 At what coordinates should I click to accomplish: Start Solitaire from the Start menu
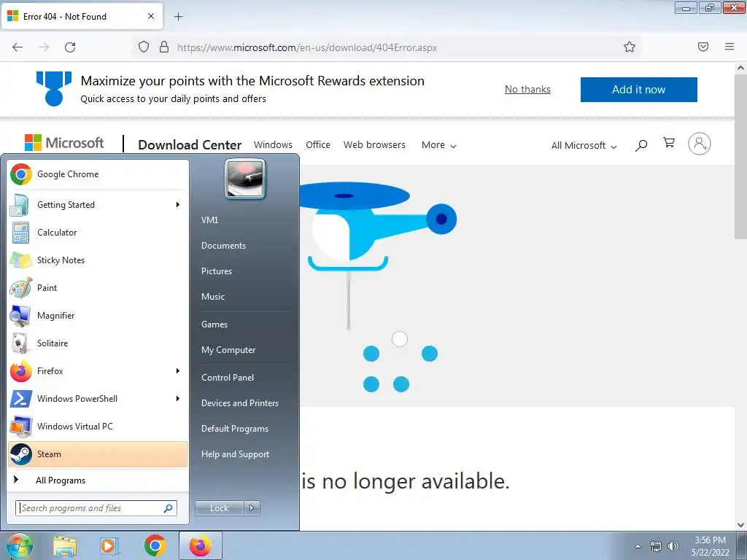coord(98,343)
